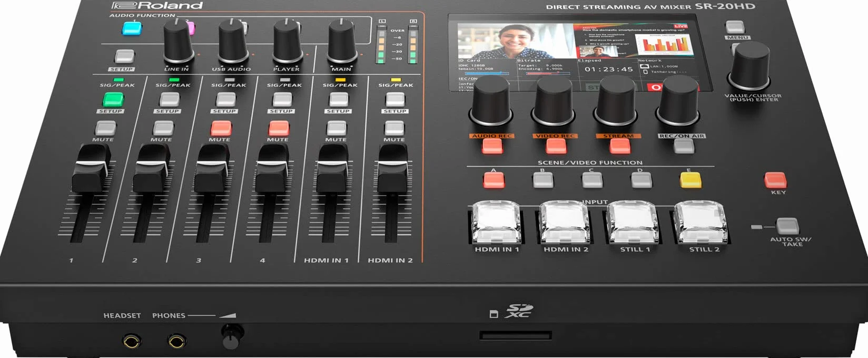
Task: Select scene D button
Action: tap(642, 180)
